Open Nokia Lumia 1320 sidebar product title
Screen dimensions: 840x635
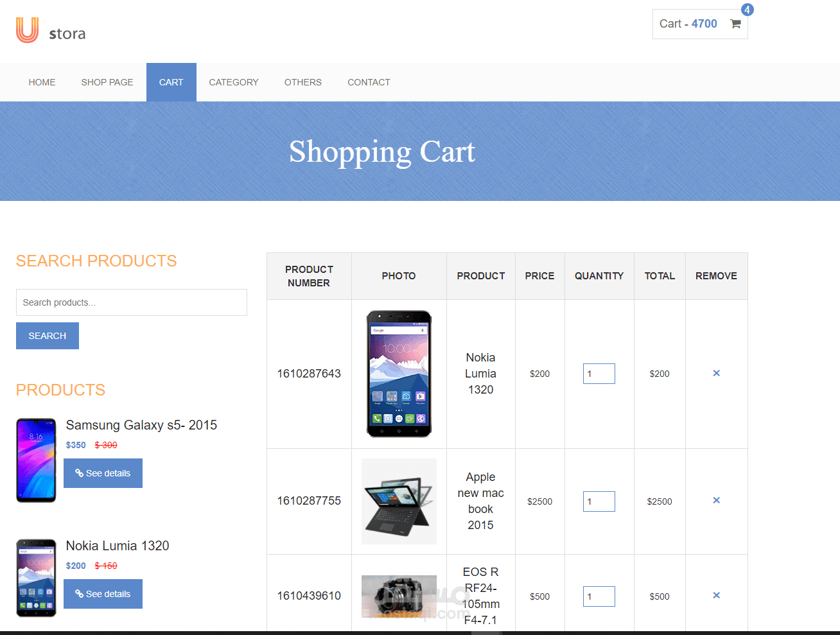(118, 546)
